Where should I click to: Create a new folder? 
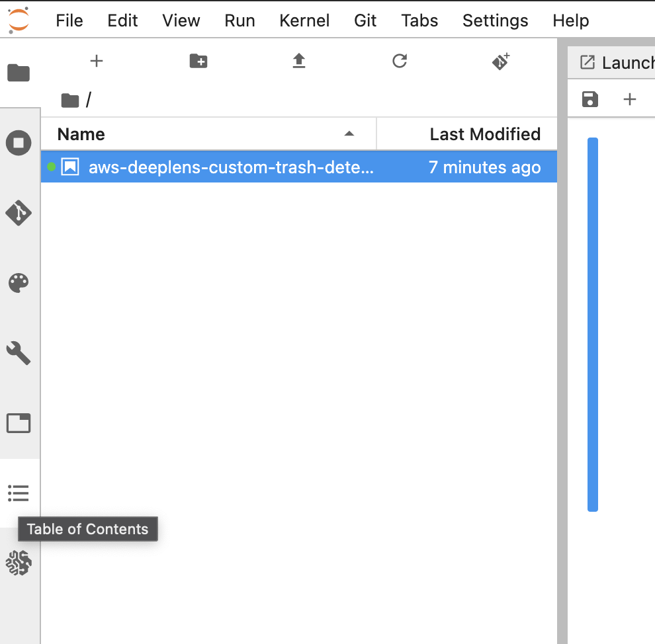198,61
